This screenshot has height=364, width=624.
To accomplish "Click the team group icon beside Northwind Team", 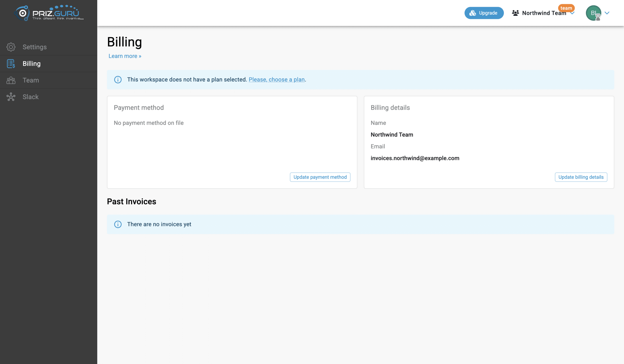I will click(x=515, y=13).
